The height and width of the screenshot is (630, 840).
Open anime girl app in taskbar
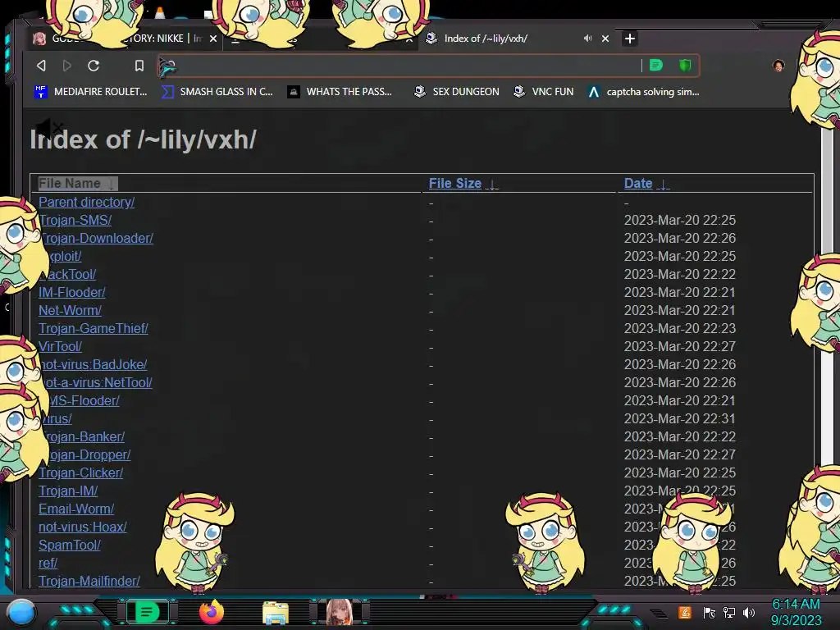(340, 612)
